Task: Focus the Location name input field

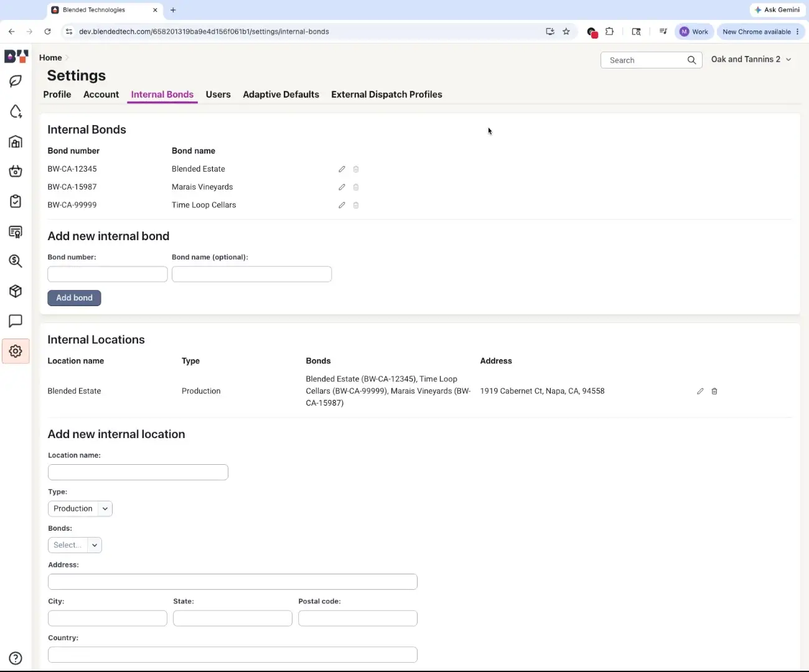Action: pyautogui.click(x=138, y=472)
